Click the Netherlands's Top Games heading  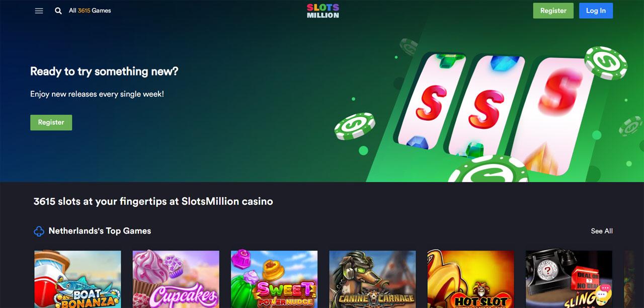(x=100, y=231)
